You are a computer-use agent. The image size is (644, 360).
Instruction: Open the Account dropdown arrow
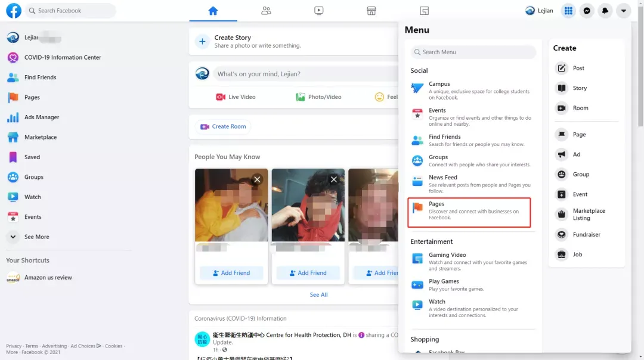[624, 11]
